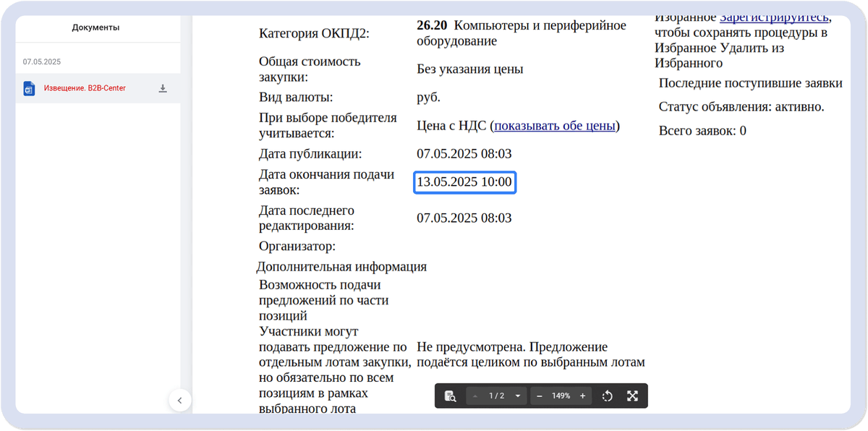Viewport: 868px width, 431px height.
Task: Click the 'Общая стоимость закупки:' label
Action: click(x=310, y=69)
